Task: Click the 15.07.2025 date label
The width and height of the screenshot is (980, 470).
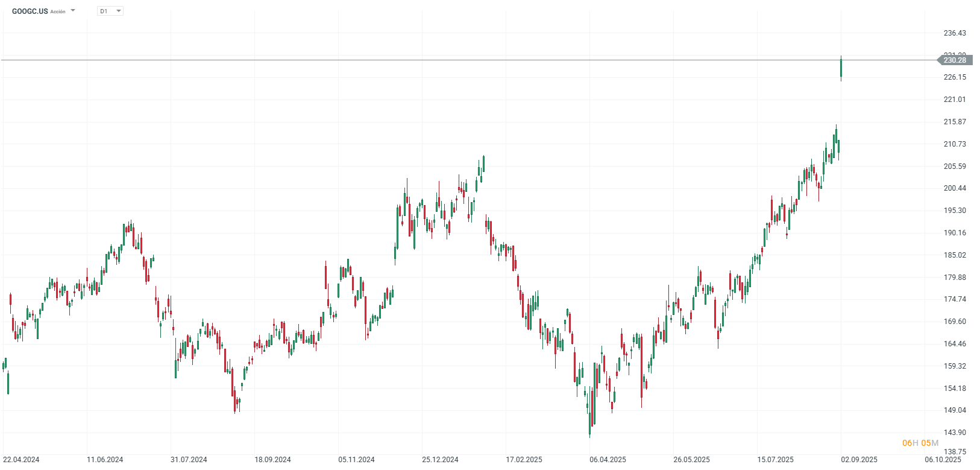Action: [776, 460]
